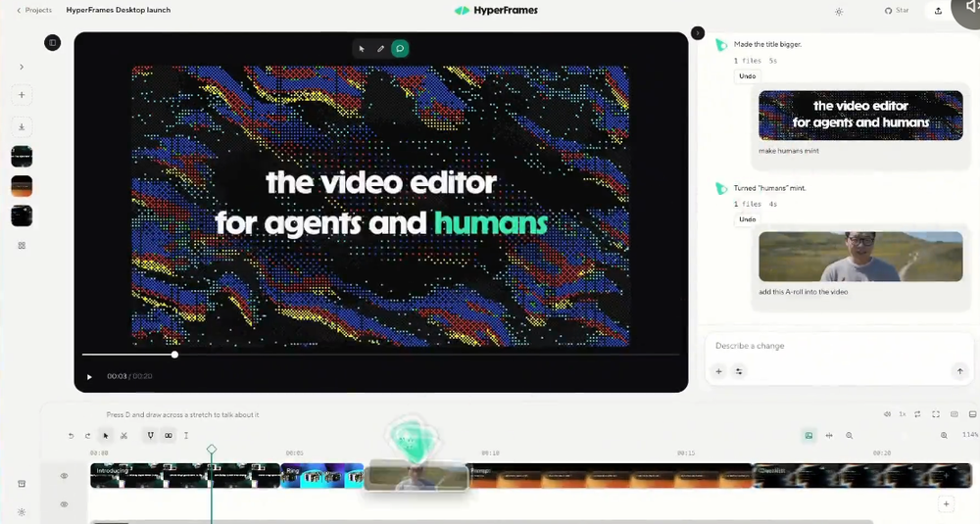Toggle the magnet snapping tool

pos(150,436)
